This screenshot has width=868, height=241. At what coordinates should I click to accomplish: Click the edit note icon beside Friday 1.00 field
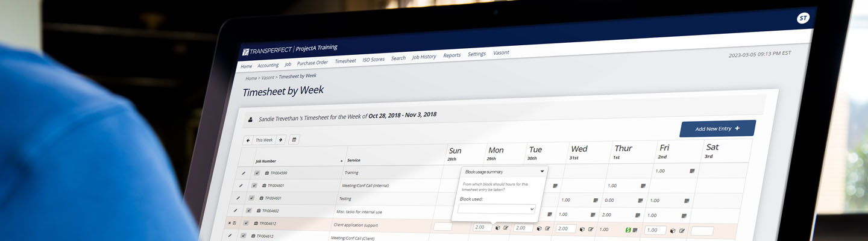pyautogui.click(x=682, y=230)
